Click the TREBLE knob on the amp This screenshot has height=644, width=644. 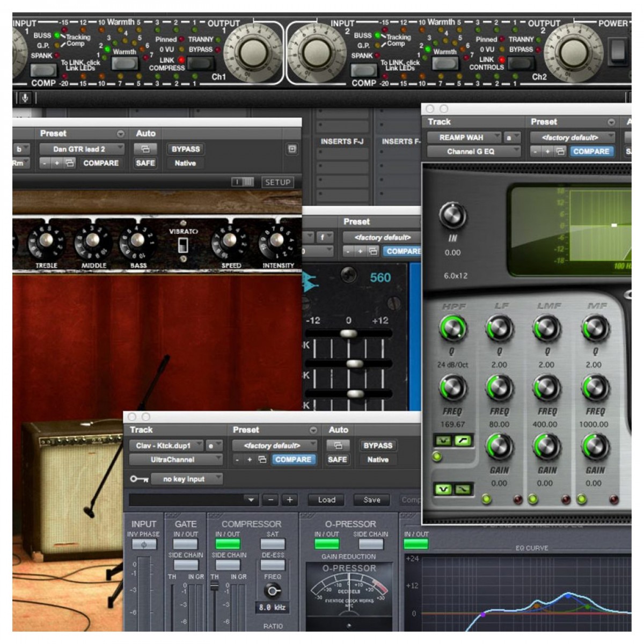[46, 241]
